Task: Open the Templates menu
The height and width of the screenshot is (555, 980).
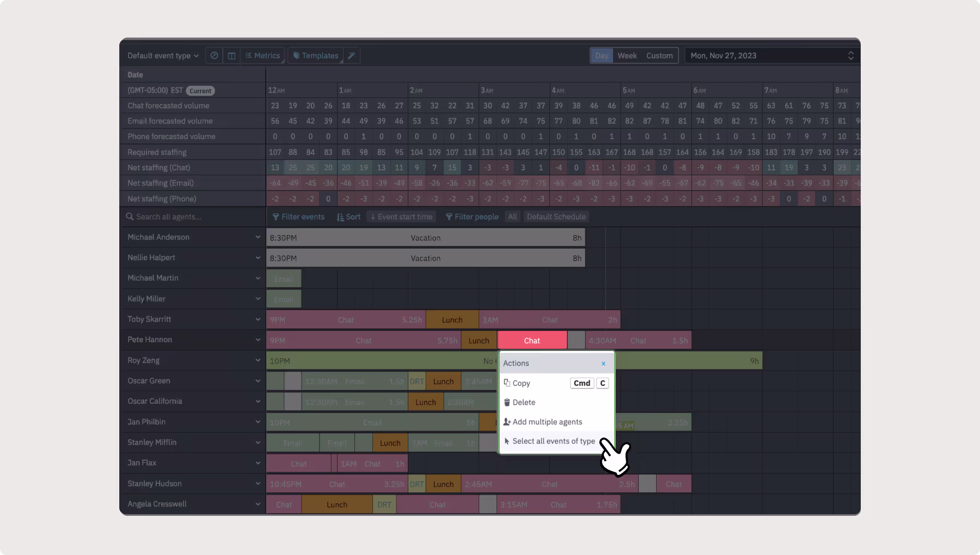Action: point(316,55)
